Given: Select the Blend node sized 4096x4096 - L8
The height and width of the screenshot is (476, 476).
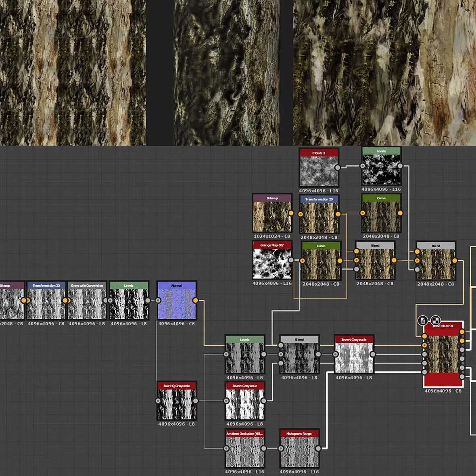Looking at the screenshot, I should [299, 354].
